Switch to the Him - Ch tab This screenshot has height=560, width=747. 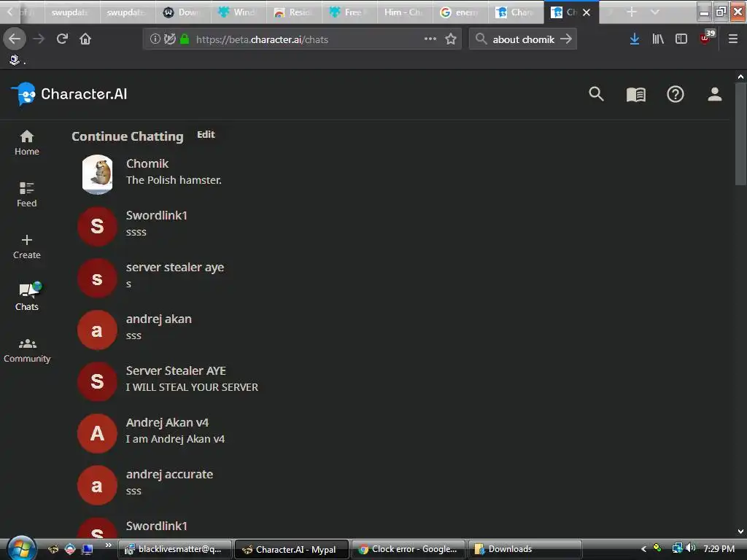click(x=404, y=12)
